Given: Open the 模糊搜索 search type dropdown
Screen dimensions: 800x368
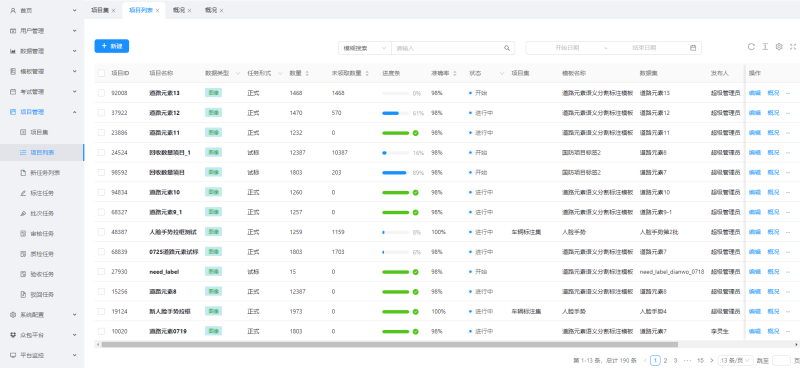Looking at the screenshot, I should pyautogui.click(x=365, y=48).
